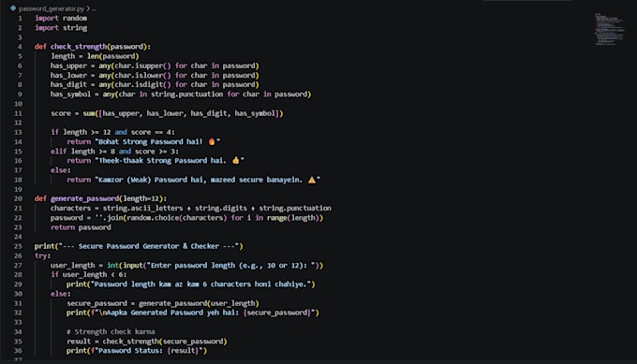
Task: Expand the breadcrumb ellipsis after the chevron
Action: pos(95,8)
